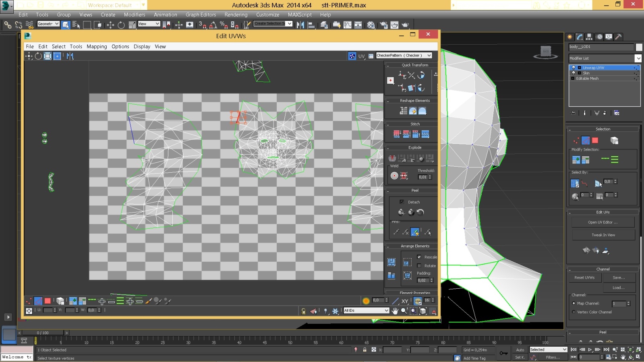This screenshot has height=362, width=644.
Task: Open the Utilities hammer tab in command panel
Action: coord(618,37)
